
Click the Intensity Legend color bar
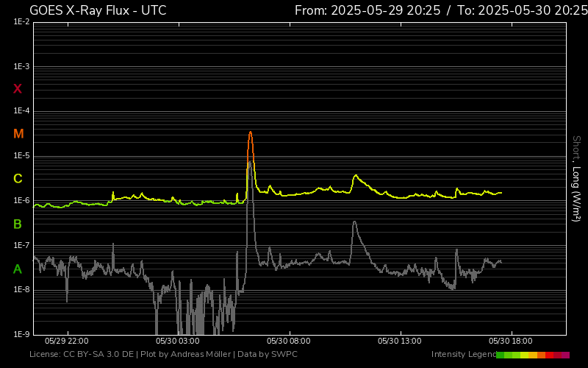pyautogui.click(x=533, y=355)
